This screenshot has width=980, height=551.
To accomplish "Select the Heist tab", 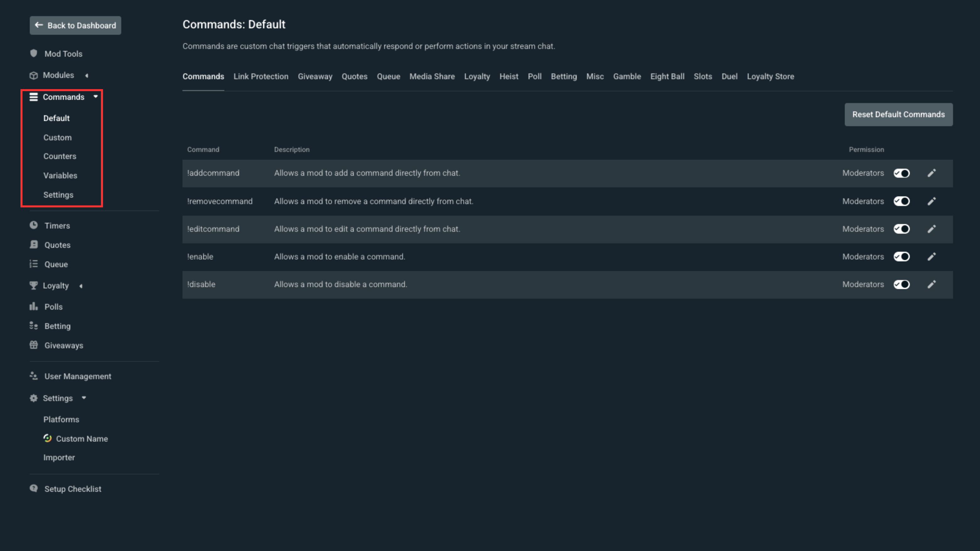I will [x=509, y=76].
